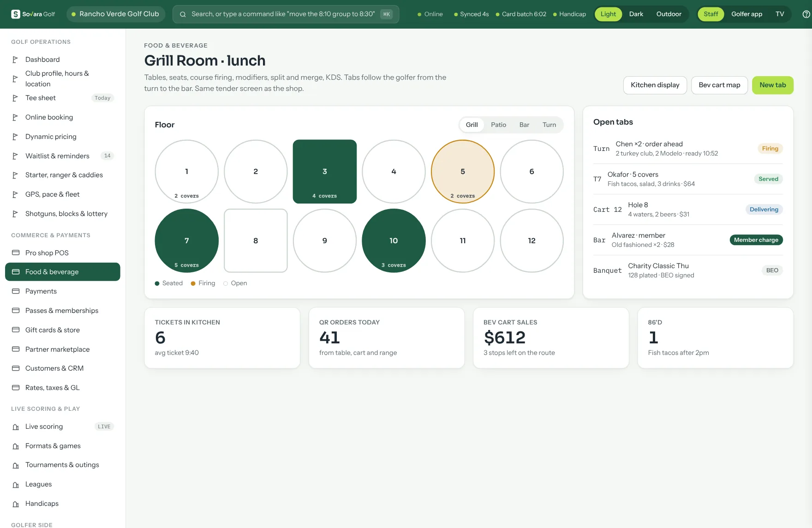
Task: Select firing table 5 on the floor
Action: click(x=463, y=172)
